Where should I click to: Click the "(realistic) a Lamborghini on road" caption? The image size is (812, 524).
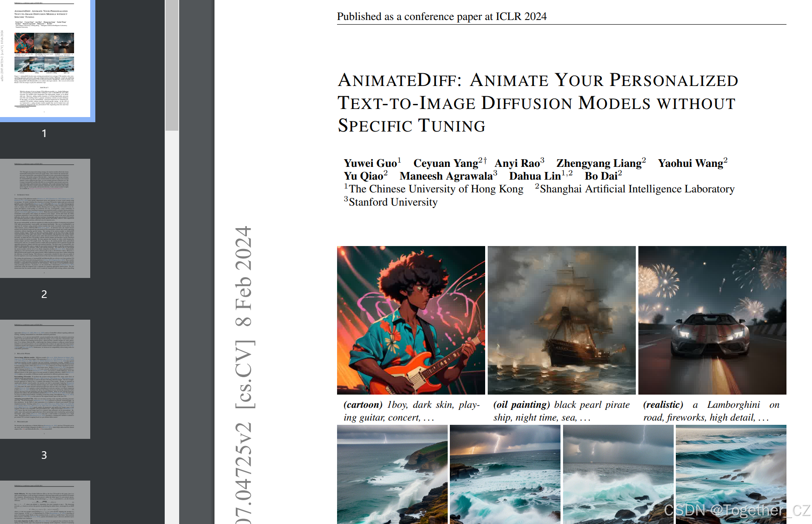click(x=711, y=411)
